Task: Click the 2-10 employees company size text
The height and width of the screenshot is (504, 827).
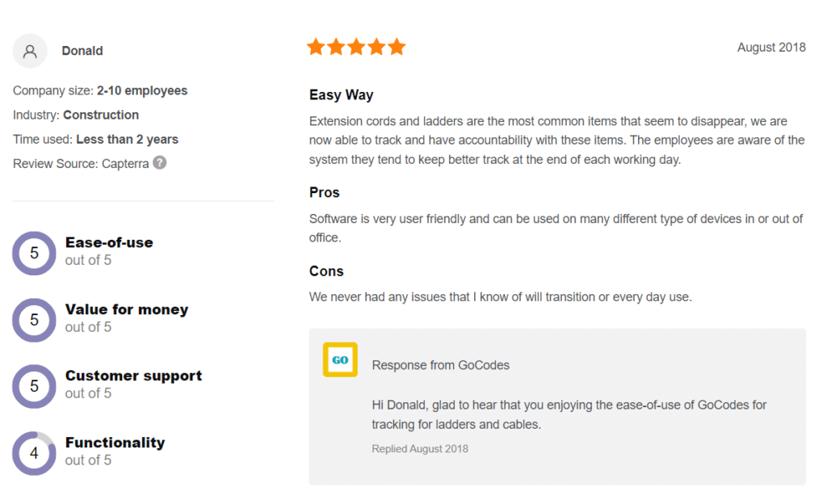Action: click(x=142, y=90)
